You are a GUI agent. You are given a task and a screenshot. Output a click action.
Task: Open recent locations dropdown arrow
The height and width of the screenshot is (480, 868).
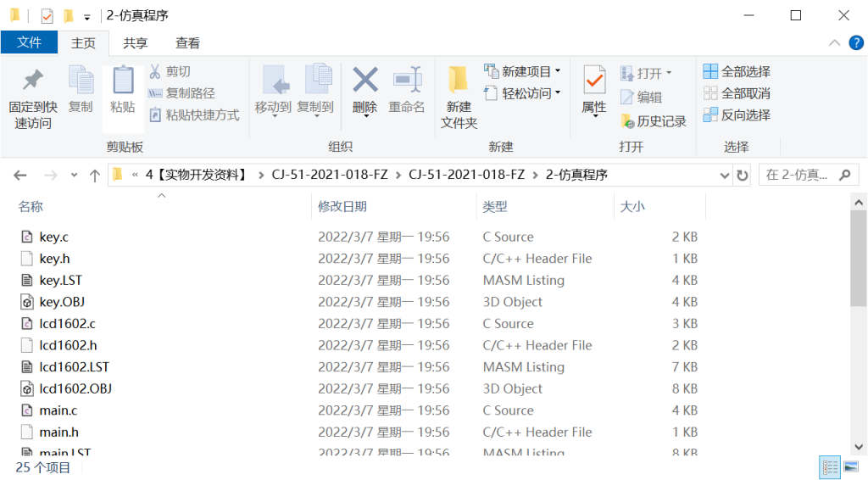coord(75,176)
